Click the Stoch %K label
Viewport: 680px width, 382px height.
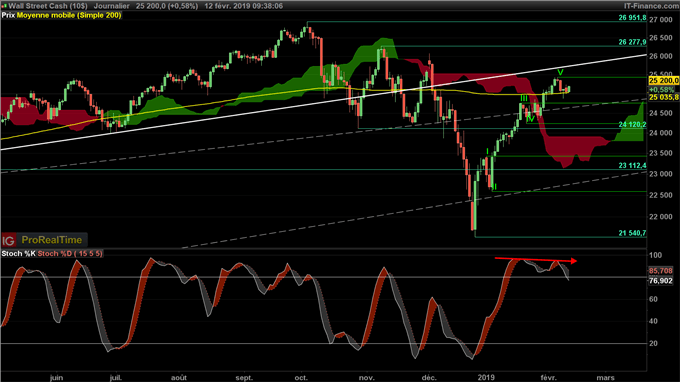coord(18,253)
